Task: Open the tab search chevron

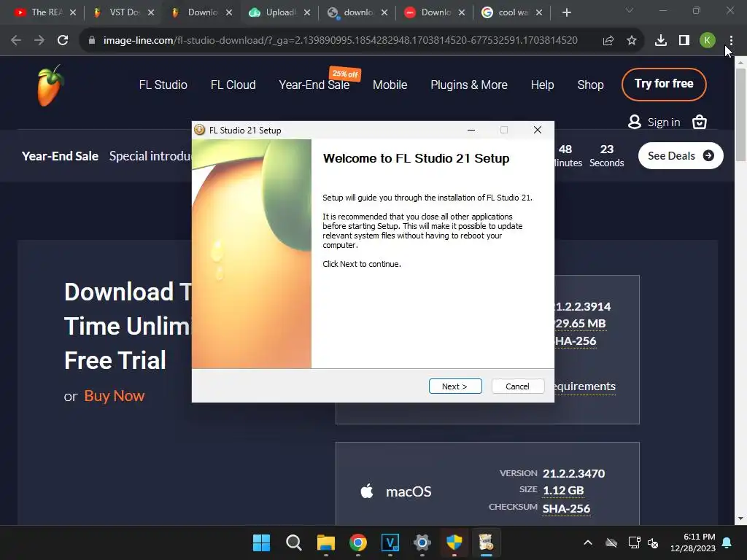Action: tap(630, 10)
